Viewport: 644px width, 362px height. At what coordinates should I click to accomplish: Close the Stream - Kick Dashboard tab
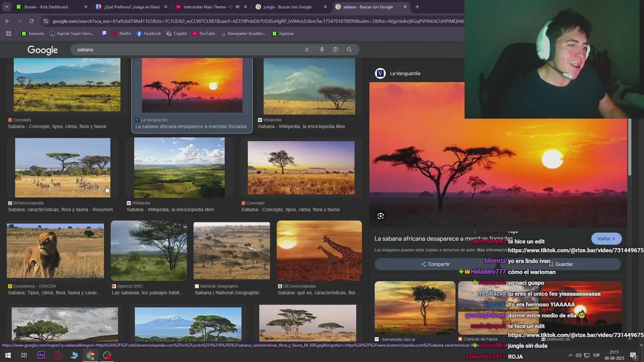point(86,7)
